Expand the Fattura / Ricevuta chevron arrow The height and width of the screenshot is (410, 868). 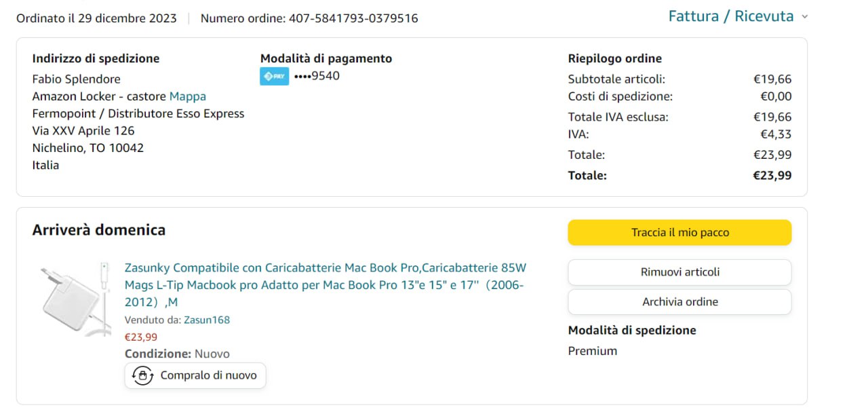pos(805,17)
